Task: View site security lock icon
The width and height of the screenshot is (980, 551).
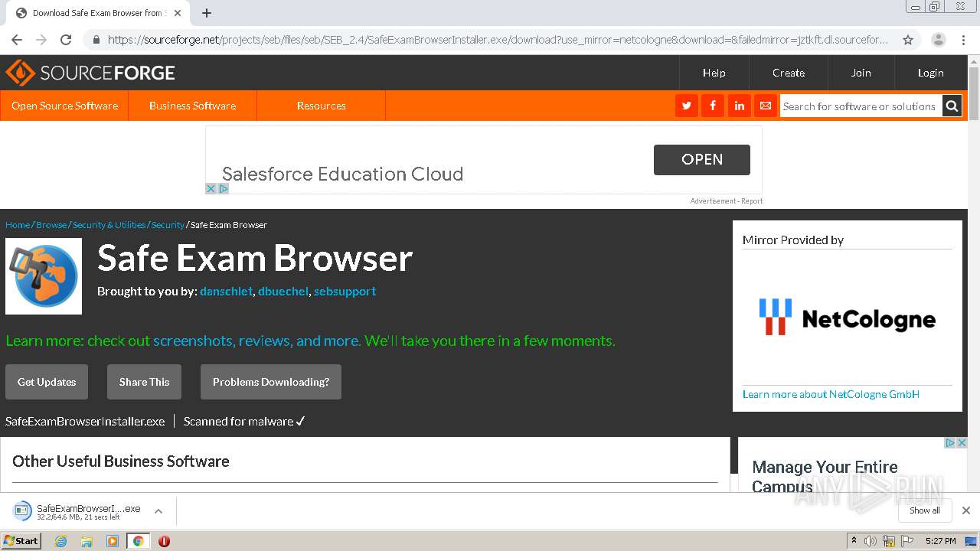Action: tap(96, 40)
